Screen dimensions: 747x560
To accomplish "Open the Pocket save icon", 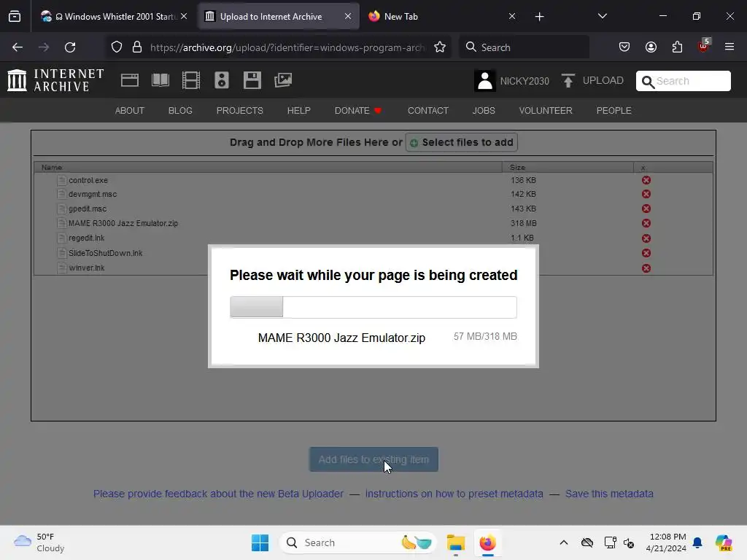I will click(624, 47).
